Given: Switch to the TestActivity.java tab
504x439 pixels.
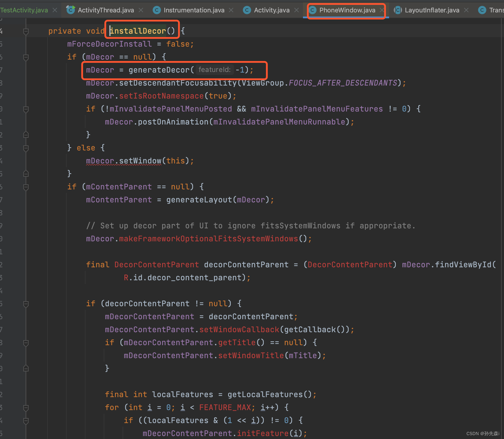Looking at the screenshot, I should click(24, 10).
